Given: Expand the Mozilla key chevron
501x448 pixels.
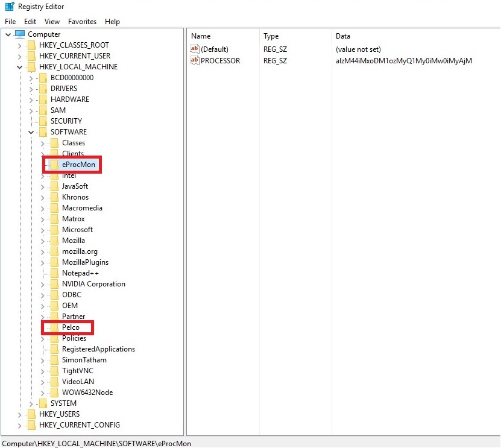Looking at the screenshot, I should [41, 241].
